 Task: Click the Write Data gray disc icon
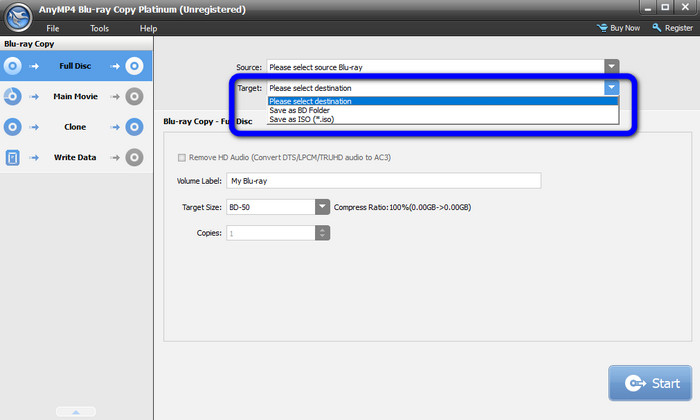coord(134,157)
